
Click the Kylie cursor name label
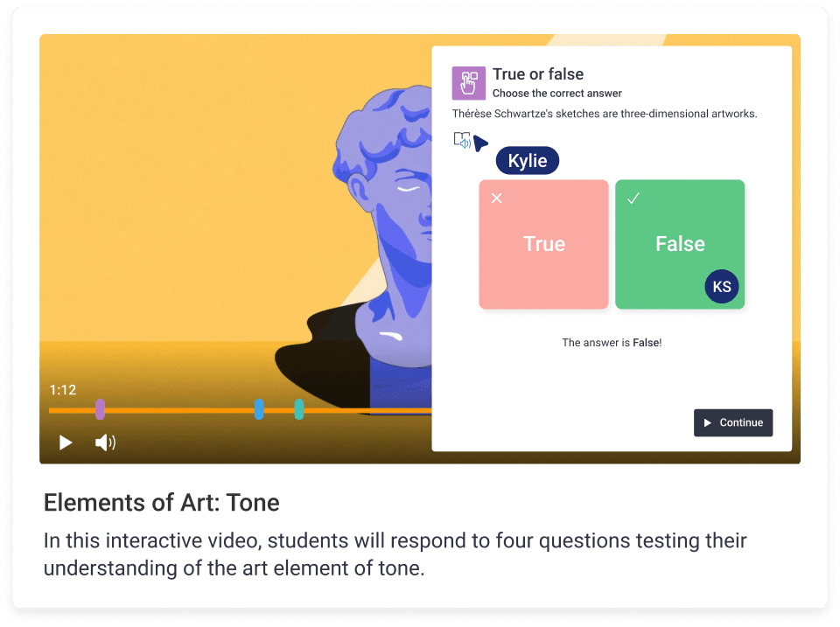[527, 161]
